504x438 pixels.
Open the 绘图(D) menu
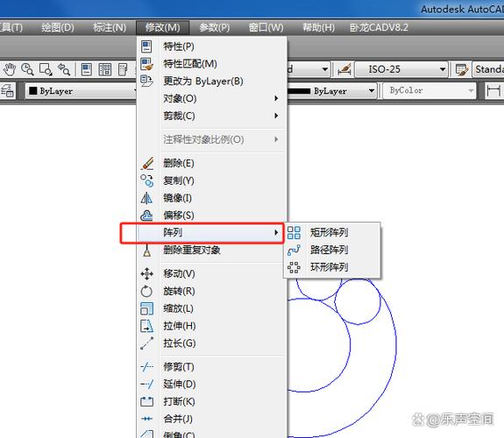58,28
